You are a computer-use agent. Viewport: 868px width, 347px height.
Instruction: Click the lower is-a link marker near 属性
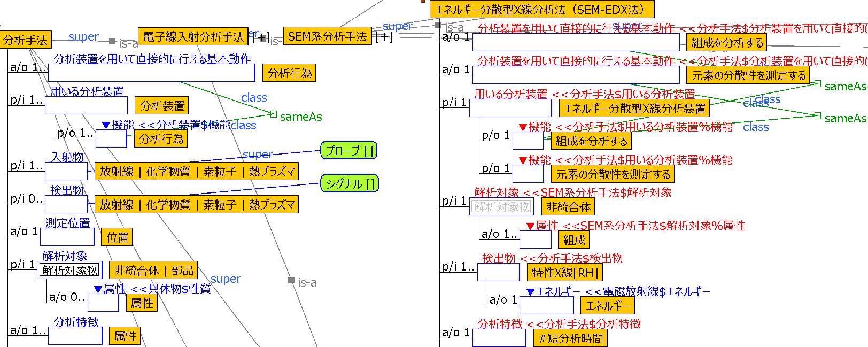(x=291, y=280)
